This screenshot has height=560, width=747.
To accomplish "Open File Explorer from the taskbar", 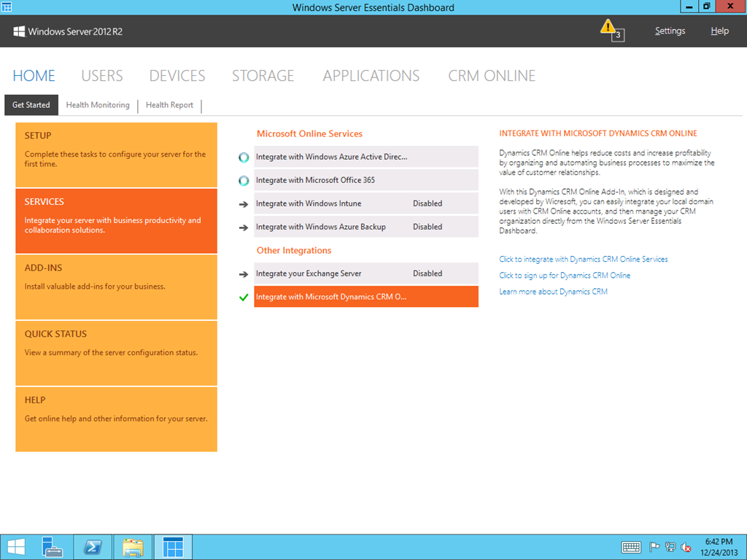I will click(133, 547).
